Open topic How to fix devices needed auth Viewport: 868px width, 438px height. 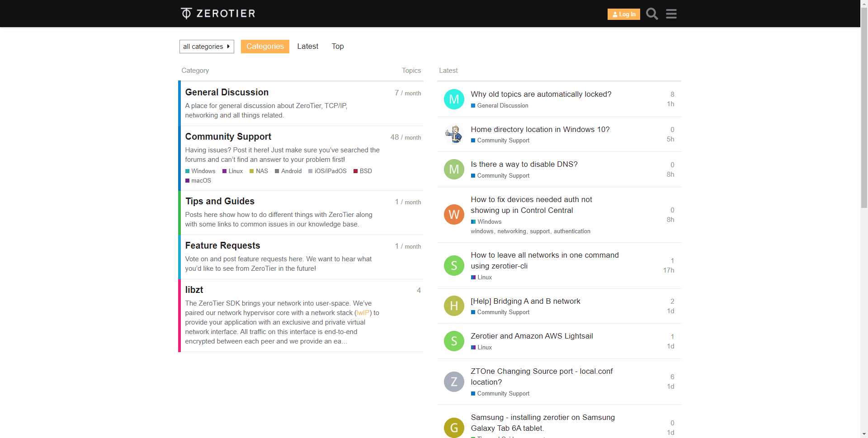click(531, 205)
